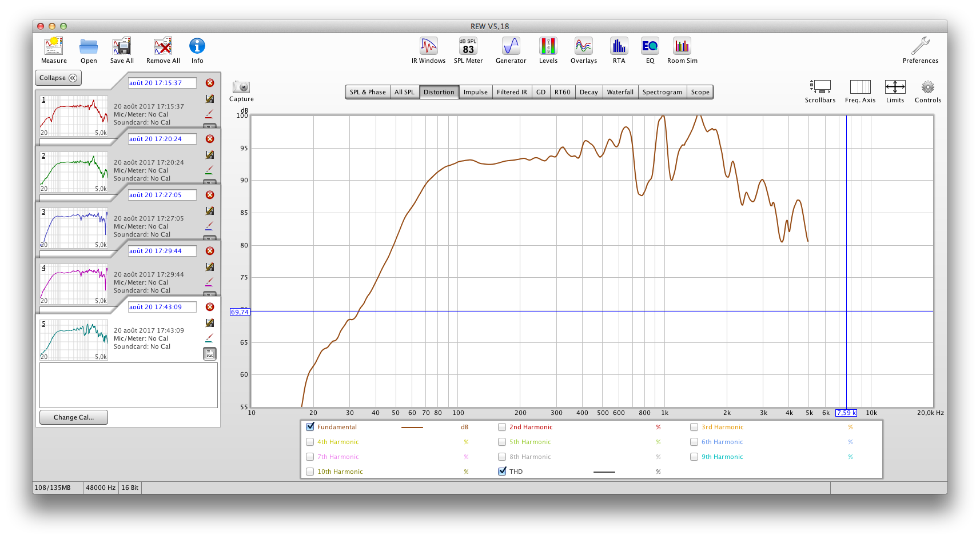Enable the 4th Harmonic checkbox
980x539 pixels.
[310, 442]
